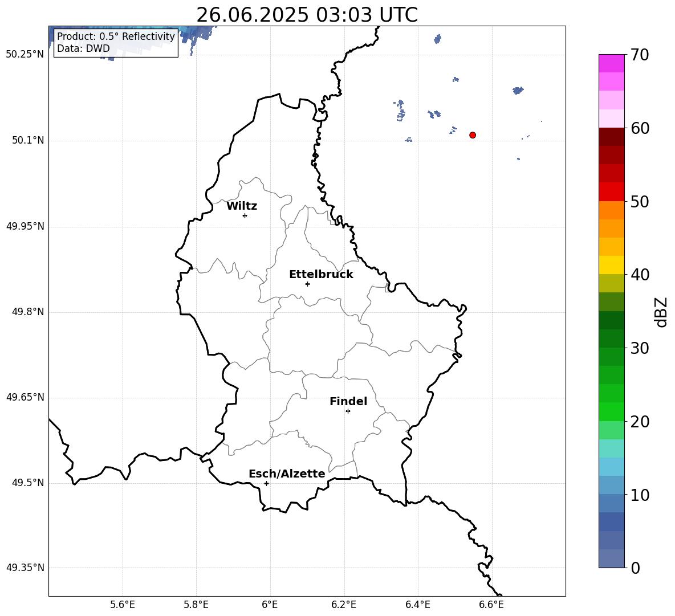Click the Wiltz city label
Image resolution: width=675 pixels, height=616 pixels.
click(x=242, y=206)
